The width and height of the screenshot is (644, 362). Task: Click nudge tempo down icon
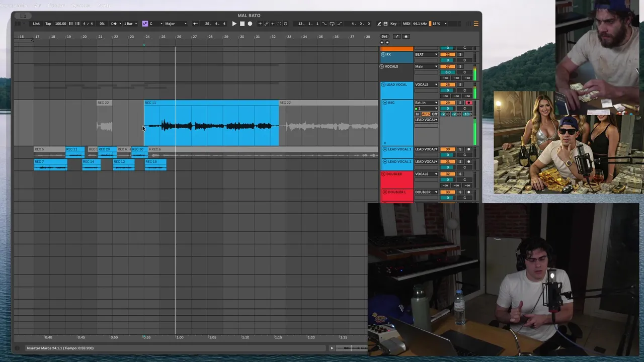click(71, 24)
